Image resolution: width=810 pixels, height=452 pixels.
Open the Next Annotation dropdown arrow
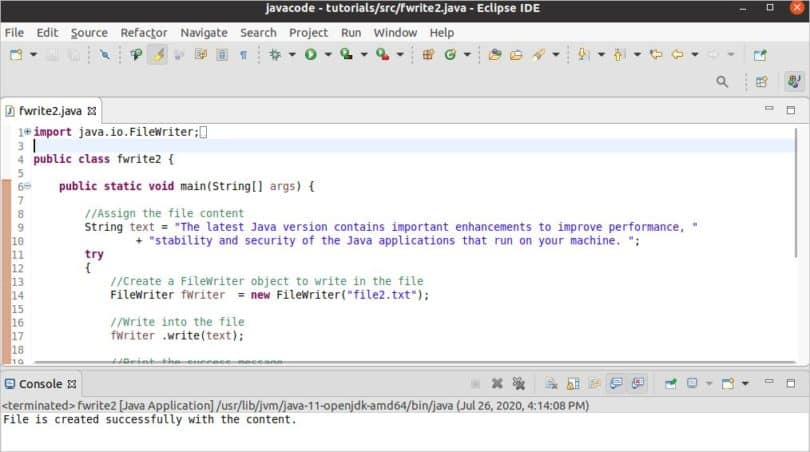tap(601, 54)
